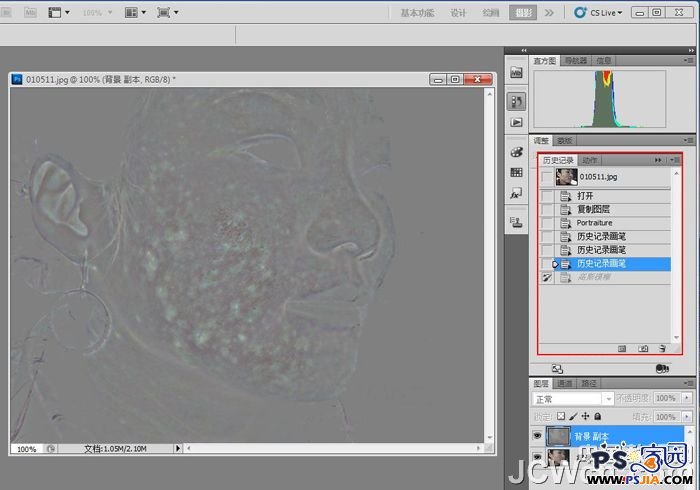Set history brush source on Portraiture state
700x490 pixels.
click(545, 223)
